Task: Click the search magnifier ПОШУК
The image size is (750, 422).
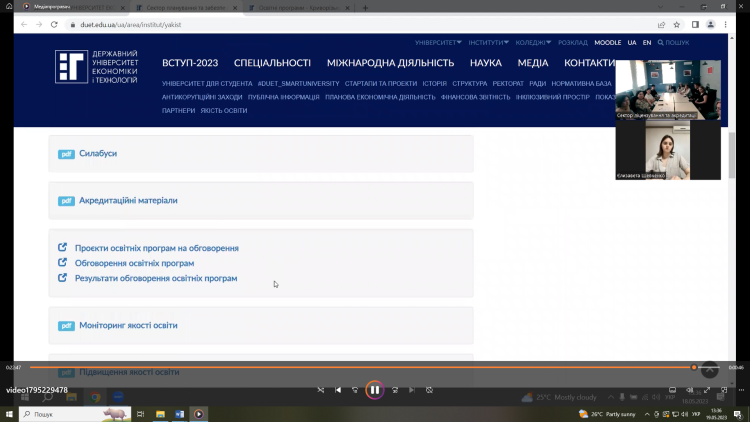Action: (x=674, y=43)
